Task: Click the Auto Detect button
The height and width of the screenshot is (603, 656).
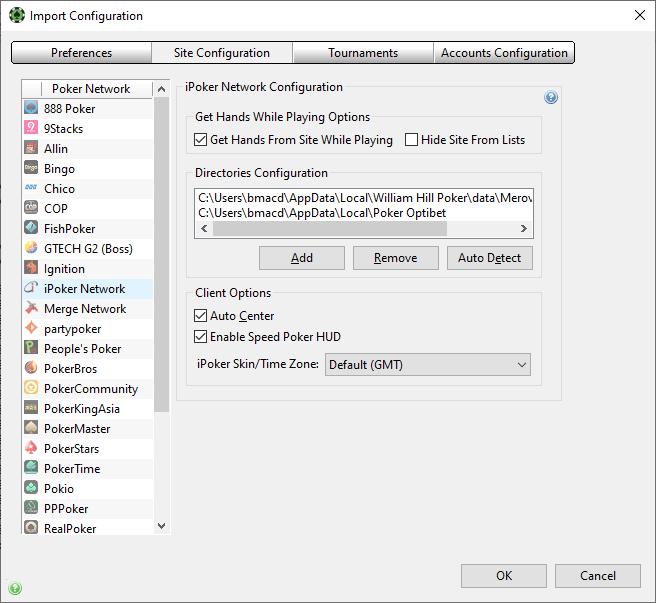Action: [x=489, y=258]
